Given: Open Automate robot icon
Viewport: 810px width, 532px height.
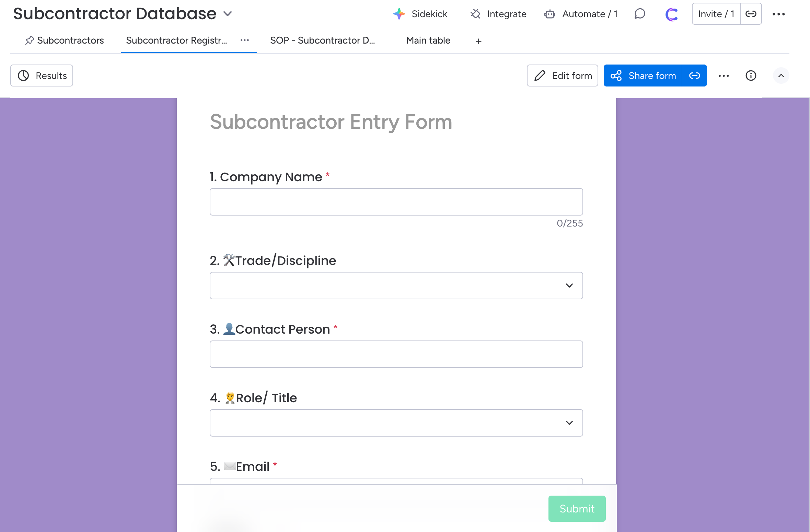Looking at the screenshot, I should pos(550,14).
